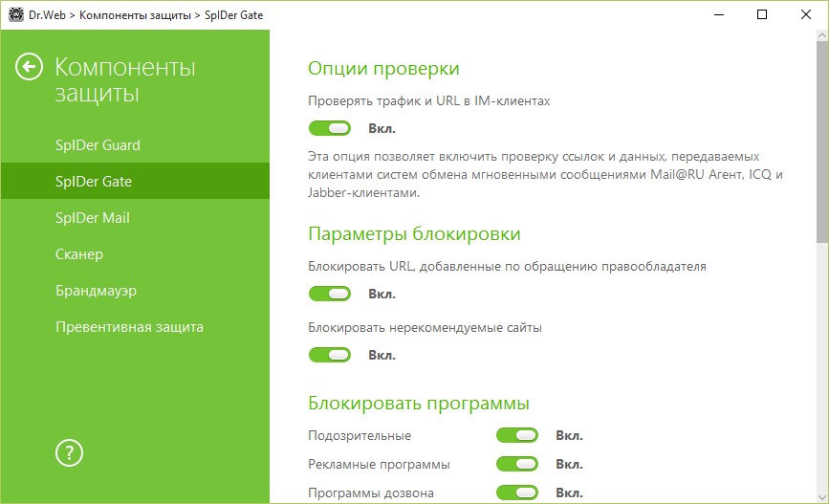Toggle blocking of Программы дозвона

coord(517,493)
